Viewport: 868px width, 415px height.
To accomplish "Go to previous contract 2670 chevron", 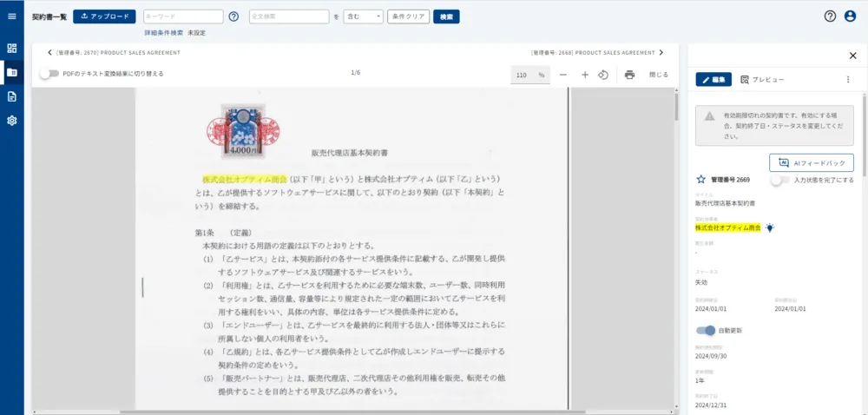I will tap(49, 52).
